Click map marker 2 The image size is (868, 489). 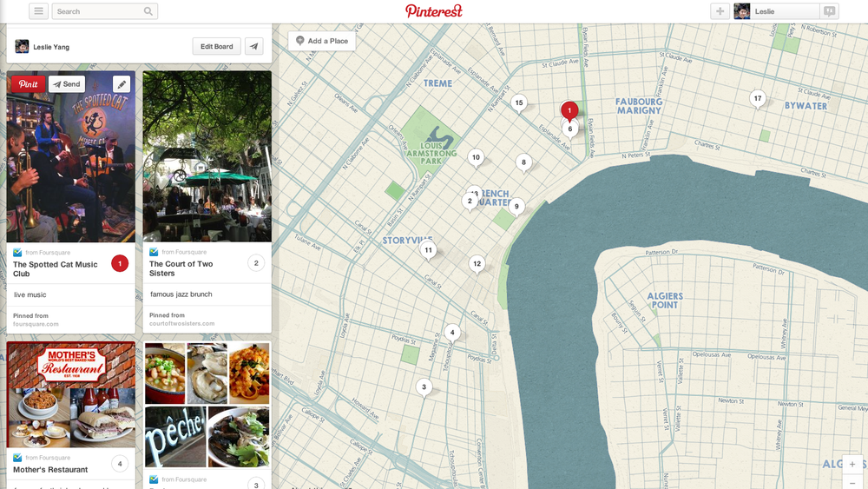tap(470, 202)
